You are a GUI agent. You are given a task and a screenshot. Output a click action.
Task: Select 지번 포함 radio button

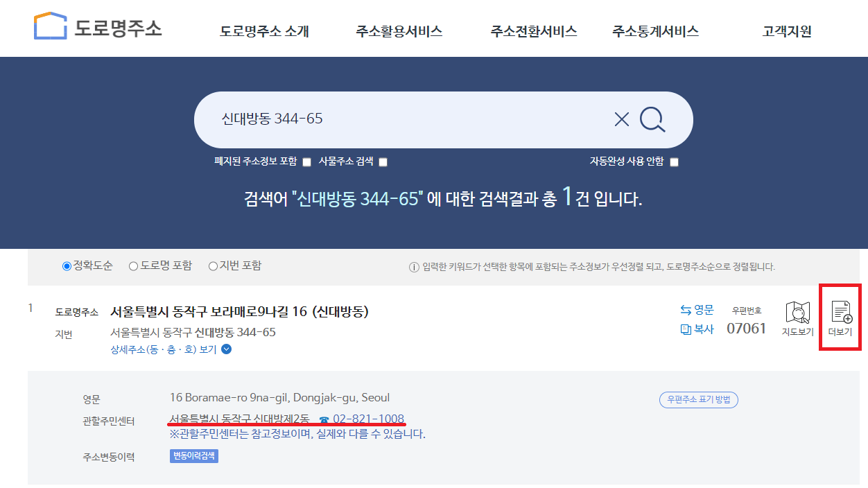[x=213, y=266]
